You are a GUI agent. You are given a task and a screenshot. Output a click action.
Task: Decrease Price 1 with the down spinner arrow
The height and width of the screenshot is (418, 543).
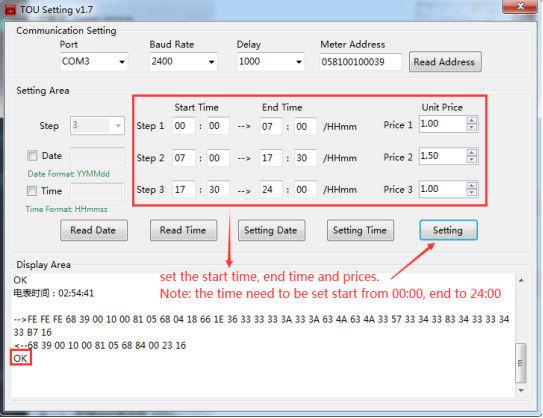point(471,127)
